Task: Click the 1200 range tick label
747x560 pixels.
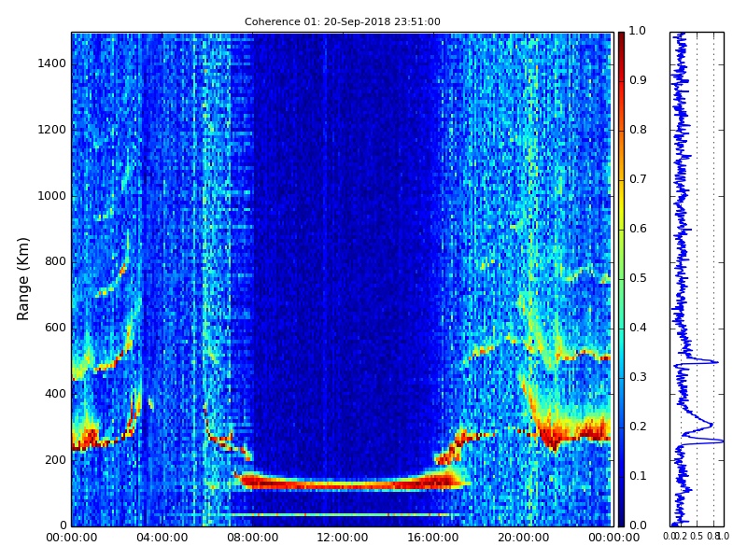Action: tap(52, 130)
